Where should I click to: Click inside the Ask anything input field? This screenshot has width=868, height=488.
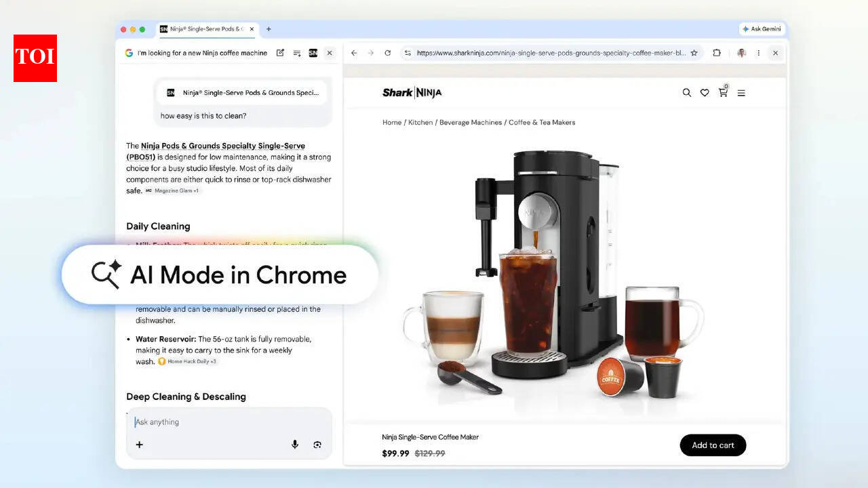[x=203, y=422]
